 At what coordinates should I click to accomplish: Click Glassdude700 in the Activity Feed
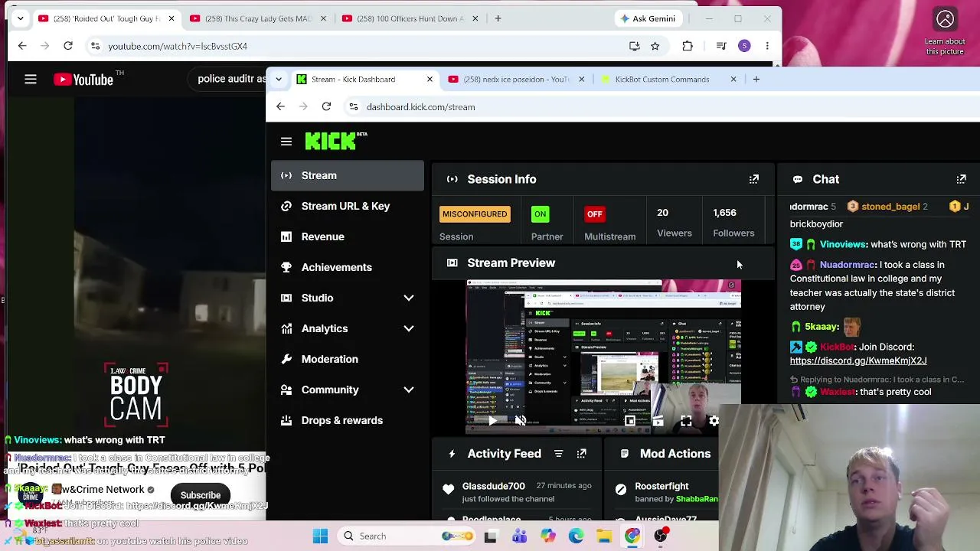coord(494,486)
